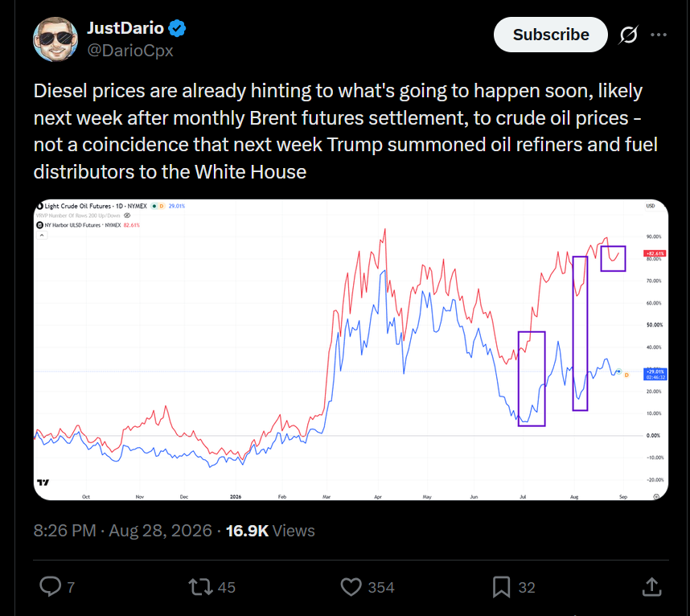The height and width of the screenshot is (616, 690).
Task: Open the three-dot more options menu
Action: 659,35
